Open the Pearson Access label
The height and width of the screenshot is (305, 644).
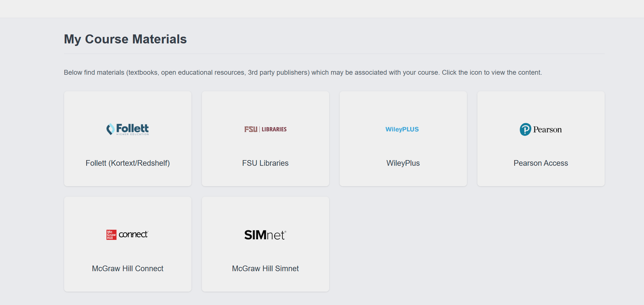point(541,163)
